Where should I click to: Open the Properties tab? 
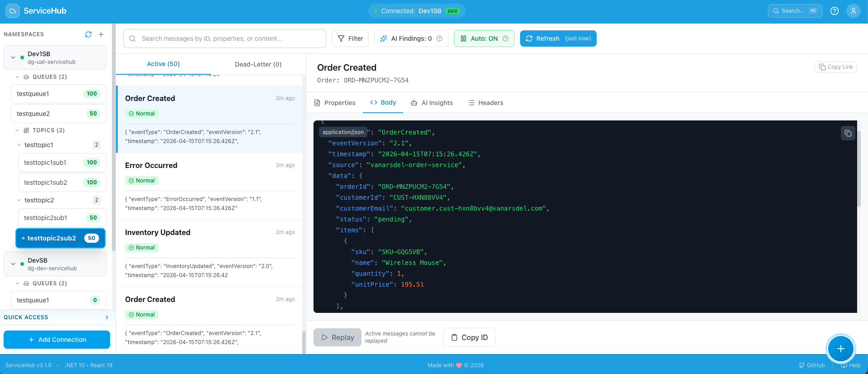pos(335,103)
